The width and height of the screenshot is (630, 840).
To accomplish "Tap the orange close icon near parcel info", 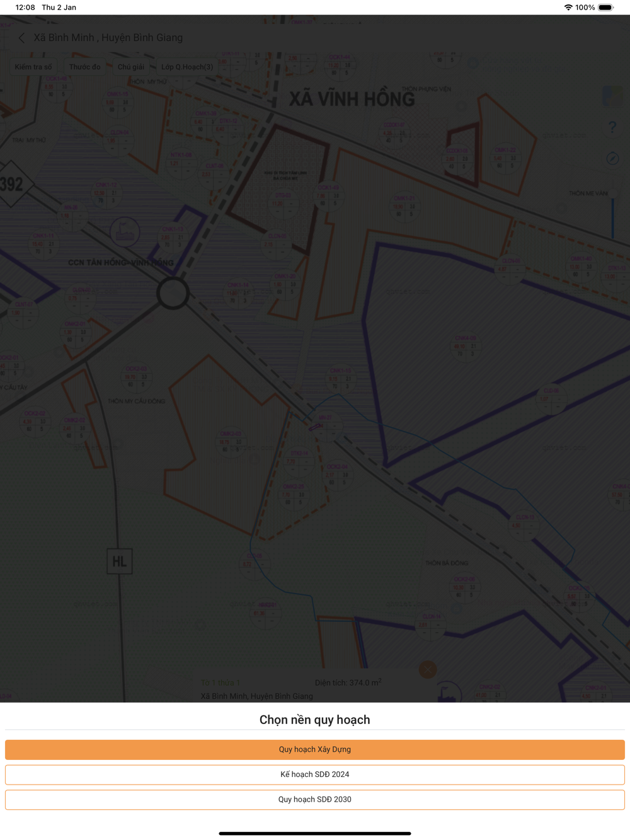I will click(428, 669).
